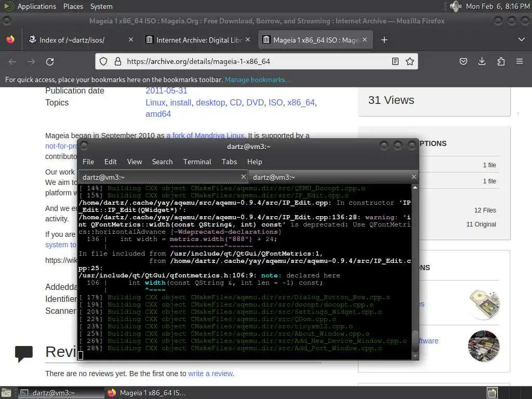Click the 12 Files entry
The height and width of the screenshot is (399, 532).
tap(485, 210)
